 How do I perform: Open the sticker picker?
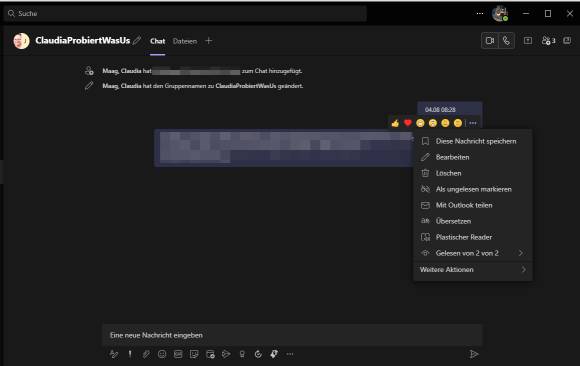(194, 354)
